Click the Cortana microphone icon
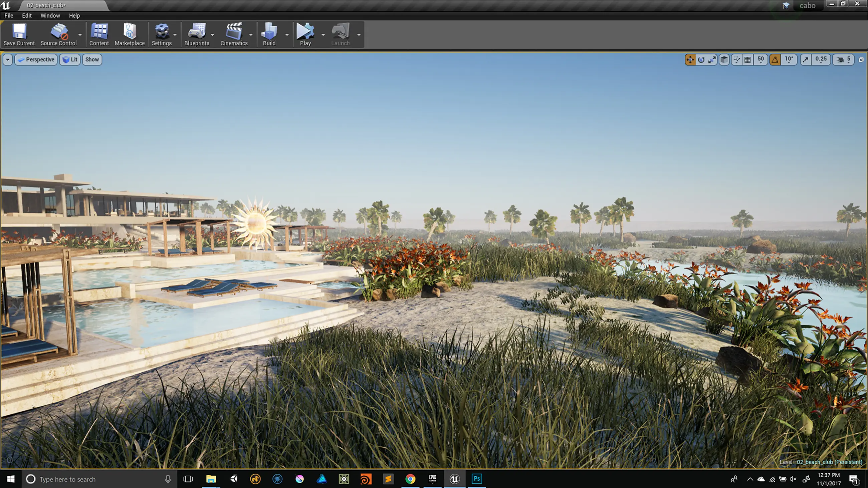Screen dimensions: 868x488 (x=168, y=479)
